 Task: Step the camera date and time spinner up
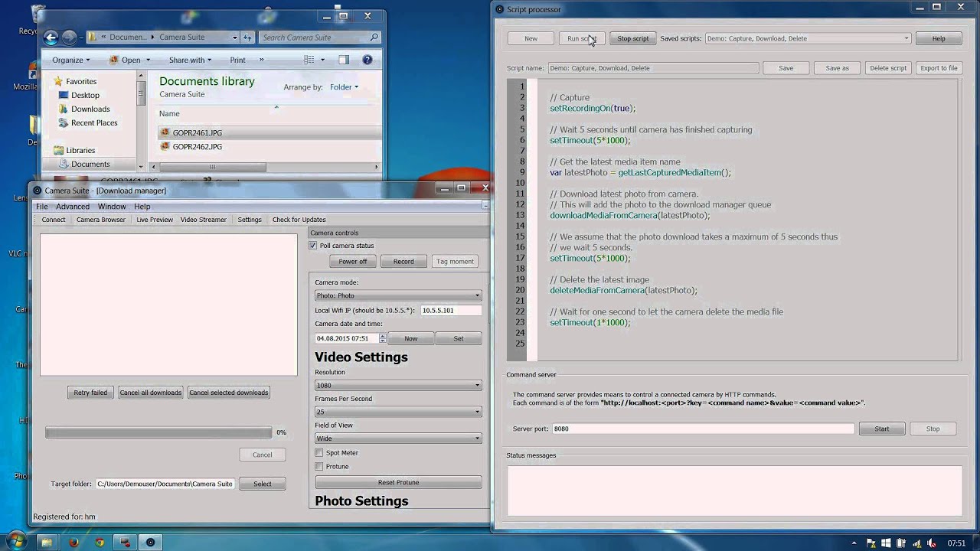[383, 335]
